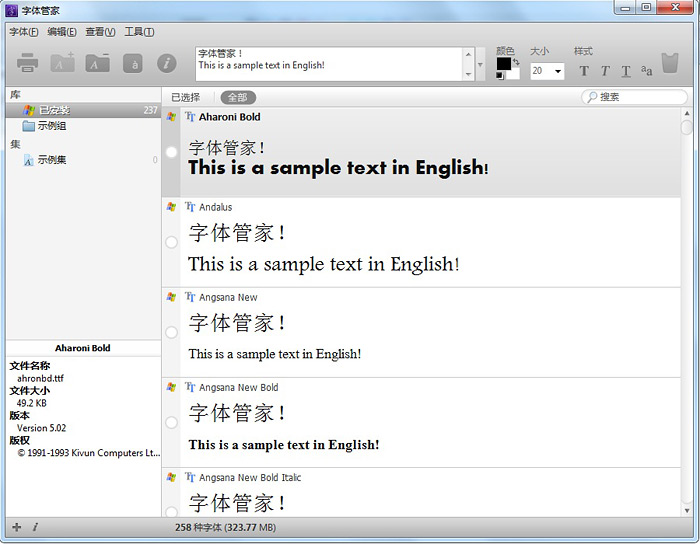Click the round font info icon
700x544 pixels.
[x=167, y=64]
